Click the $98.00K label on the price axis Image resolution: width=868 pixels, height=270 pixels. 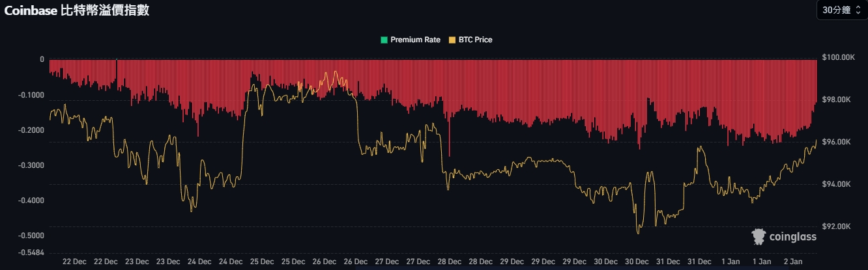tap(837, 100)
